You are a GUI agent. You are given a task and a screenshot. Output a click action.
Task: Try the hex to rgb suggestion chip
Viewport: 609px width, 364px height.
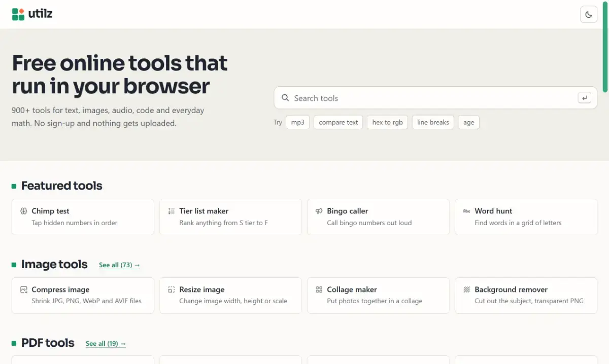[x=387, y=122]
